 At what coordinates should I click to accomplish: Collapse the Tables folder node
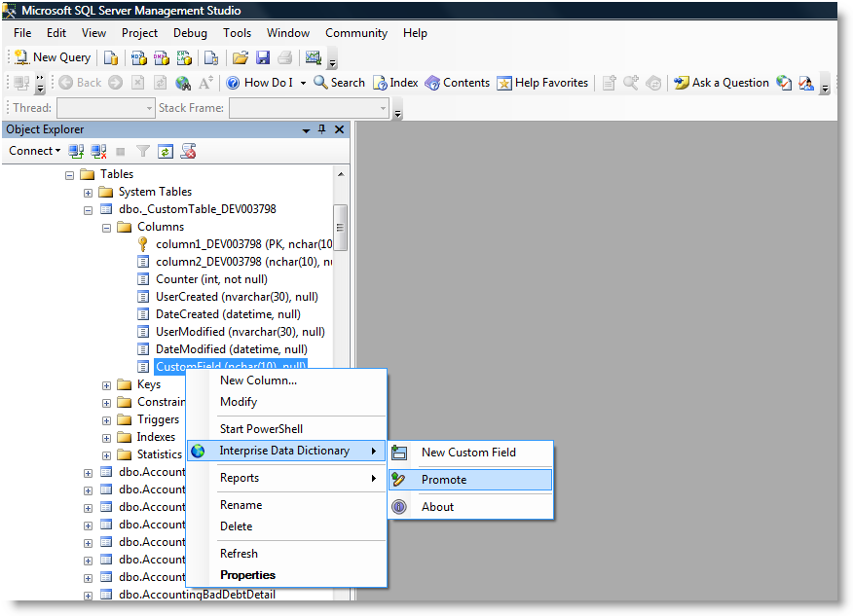pos(70,175)
